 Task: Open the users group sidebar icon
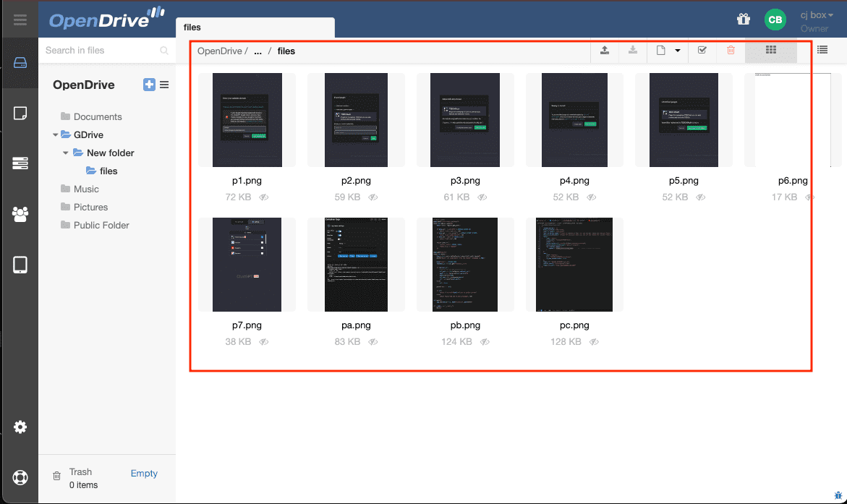20,214
